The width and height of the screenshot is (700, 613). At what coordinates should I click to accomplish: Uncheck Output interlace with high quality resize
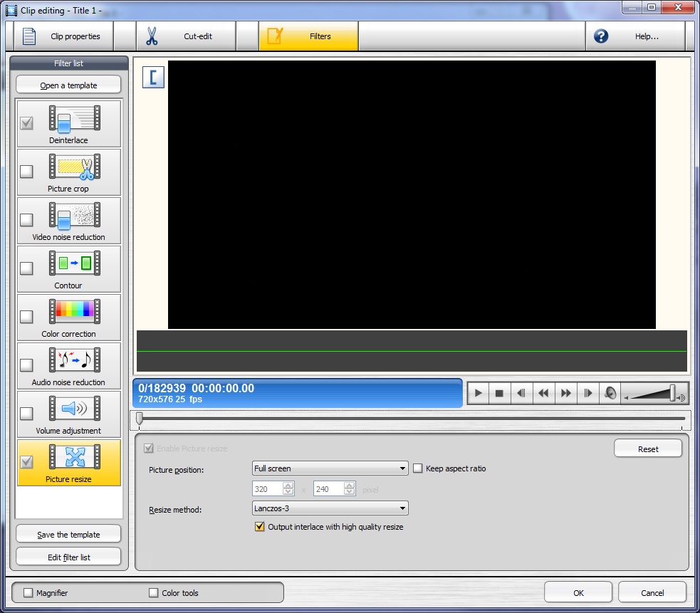click(x=259, y=527)
